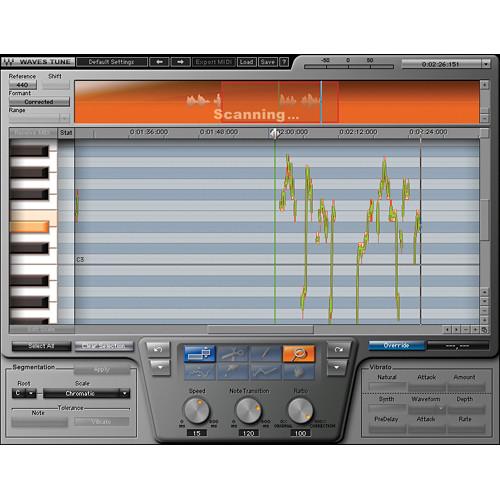Click the highlighted orange piano key
The height and width of the screenshot is (500, 500).
[x=29, y=227]
